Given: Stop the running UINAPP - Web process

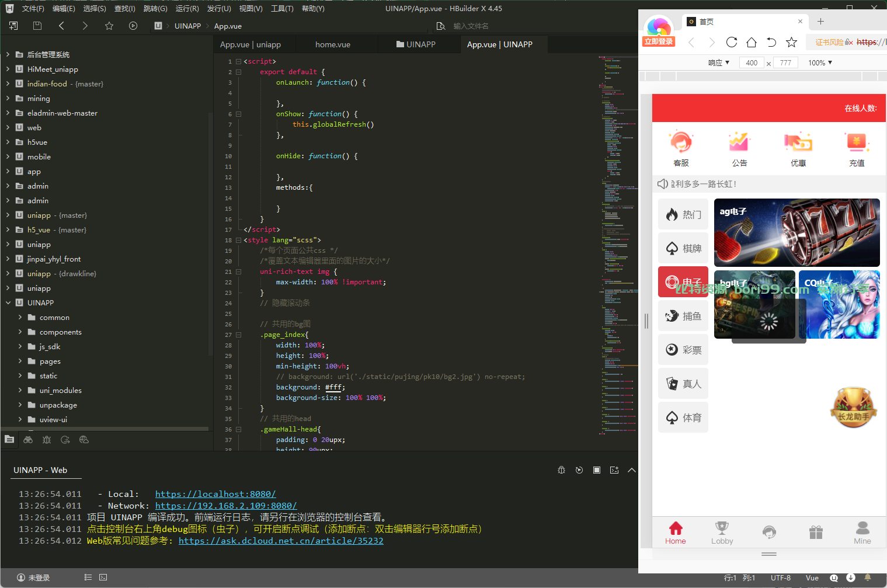Looking at the screenshot, I should (597, 470).
